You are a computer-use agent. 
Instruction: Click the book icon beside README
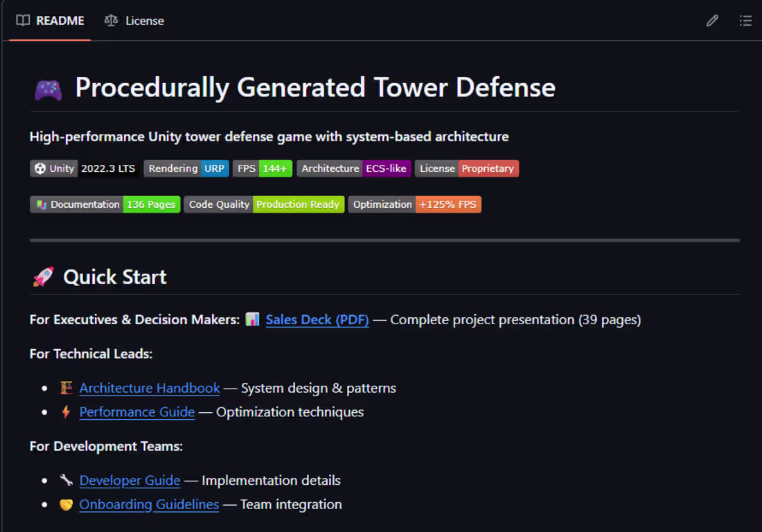[21, 21]
